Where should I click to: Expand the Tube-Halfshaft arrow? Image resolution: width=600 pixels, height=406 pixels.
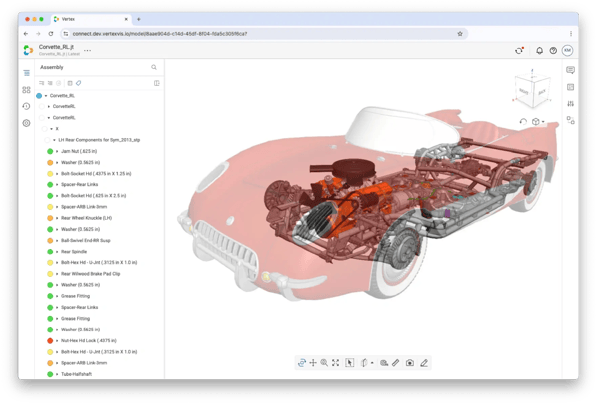point(57,374)
